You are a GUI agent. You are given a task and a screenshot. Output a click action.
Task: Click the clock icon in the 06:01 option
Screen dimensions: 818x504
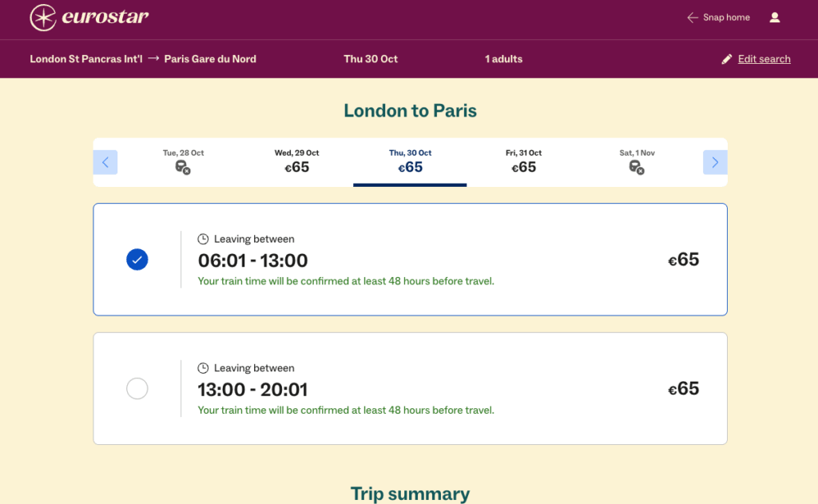[203, 239]
